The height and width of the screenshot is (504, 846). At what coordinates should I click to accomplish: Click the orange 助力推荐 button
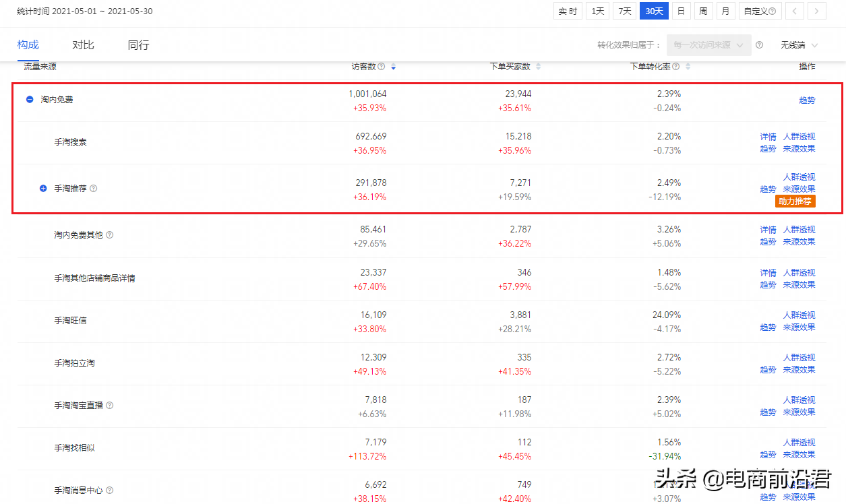pyautogui.click(x=795, y=201)
